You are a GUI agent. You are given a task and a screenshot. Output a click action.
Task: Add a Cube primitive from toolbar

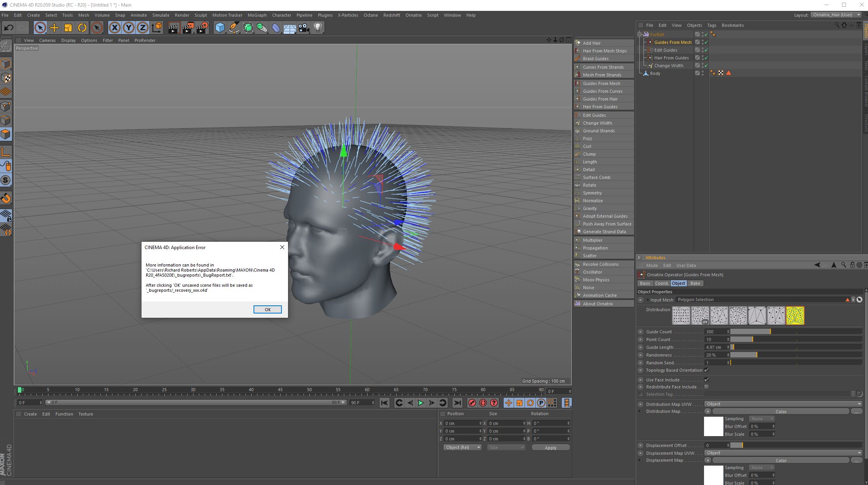click(x=220, y=28)
